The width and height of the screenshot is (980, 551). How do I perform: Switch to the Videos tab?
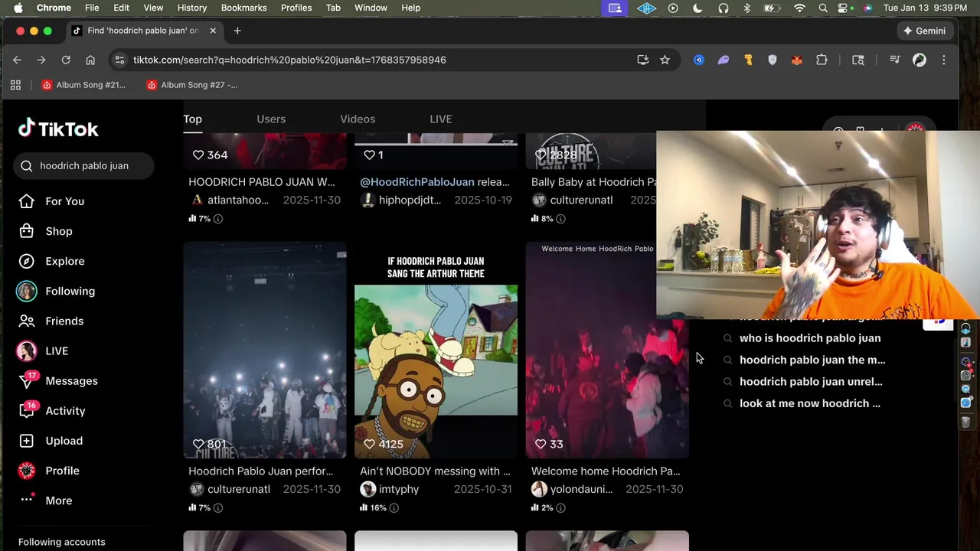click(x=358, y=119)
